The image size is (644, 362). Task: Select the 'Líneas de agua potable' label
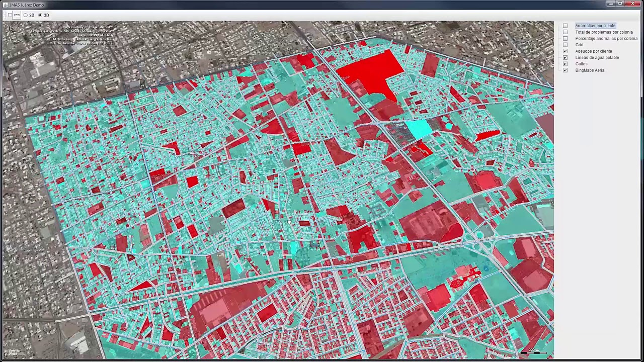tap(597, 57)
